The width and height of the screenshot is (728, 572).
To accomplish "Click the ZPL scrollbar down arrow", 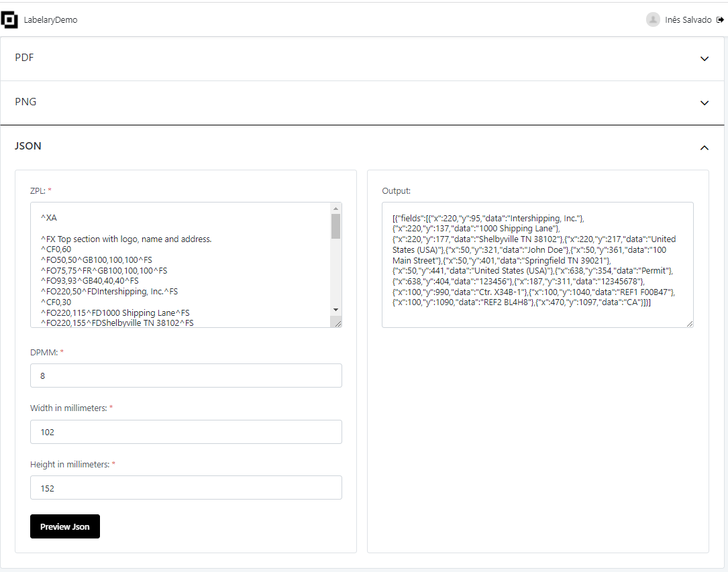I will [336, 310].
